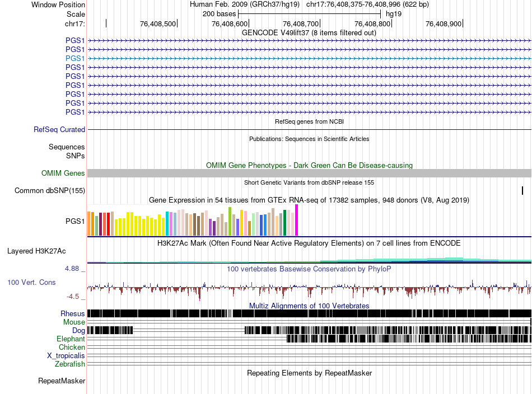
Task: Open Repeating Elements by RepeatMasker title
Action: pyautogui.click(x=309, y=373)
